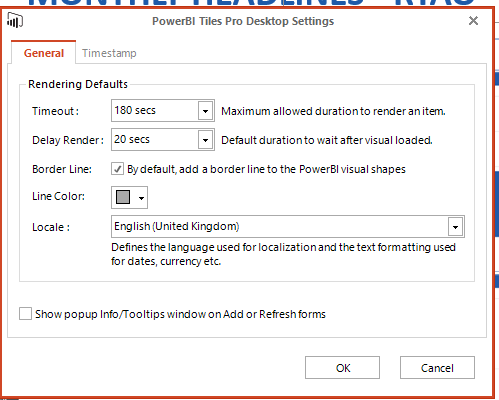Select the General tab
The height and width of the screenshot is (400, 499).
click(44, 53)
